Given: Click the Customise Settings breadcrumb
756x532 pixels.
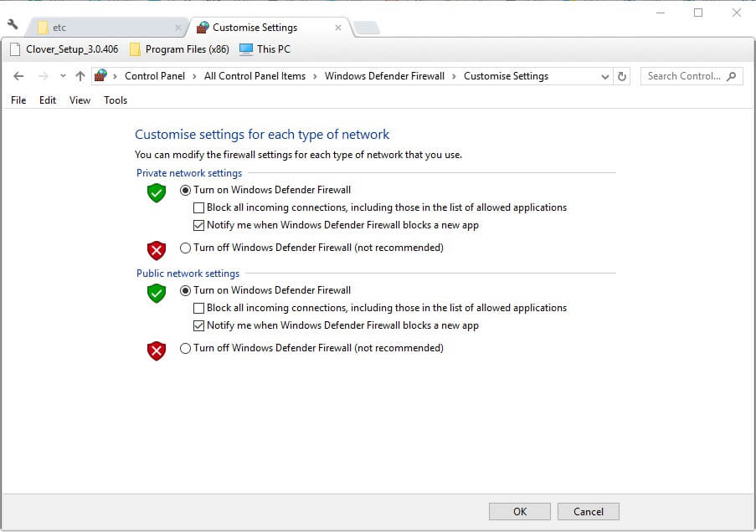Looking at the screenshot, I should [x=506, y=76].
